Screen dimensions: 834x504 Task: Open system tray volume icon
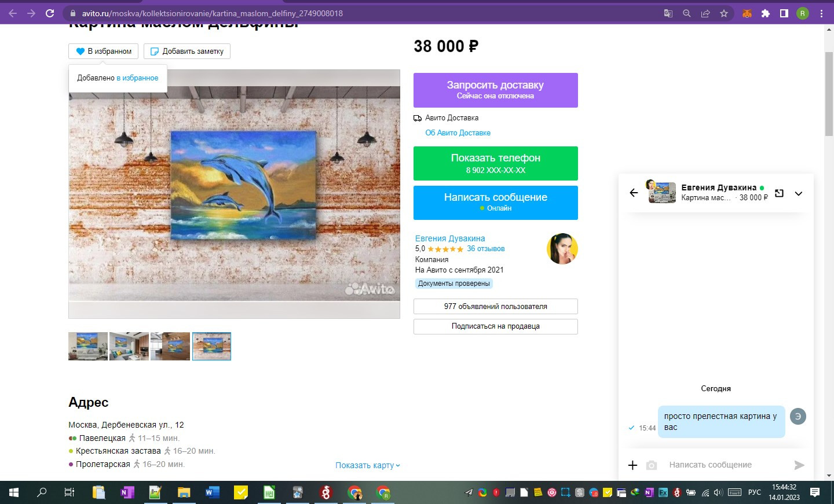[x=718, y=492]
